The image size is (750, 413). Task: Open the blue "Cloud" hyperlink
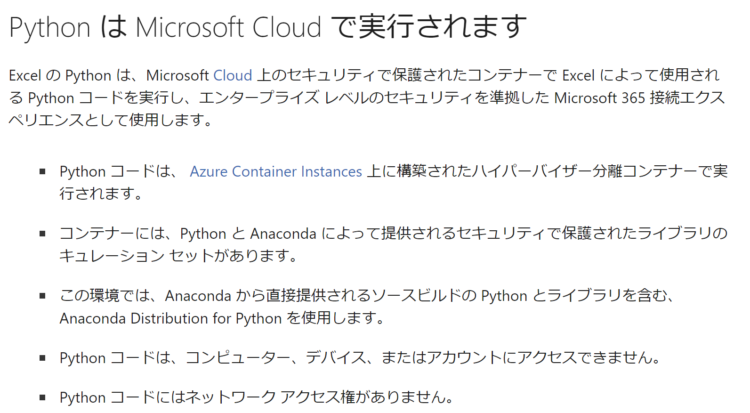[232, 75]
